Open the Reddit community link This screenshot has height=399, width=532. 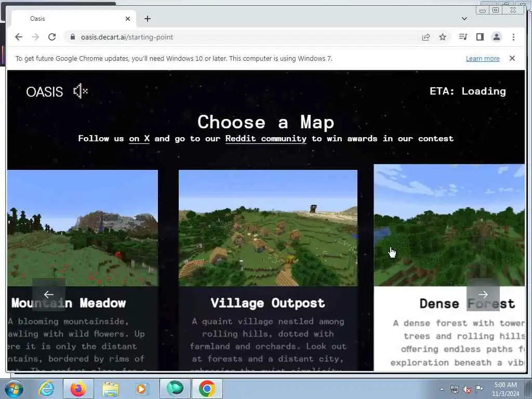265,139
